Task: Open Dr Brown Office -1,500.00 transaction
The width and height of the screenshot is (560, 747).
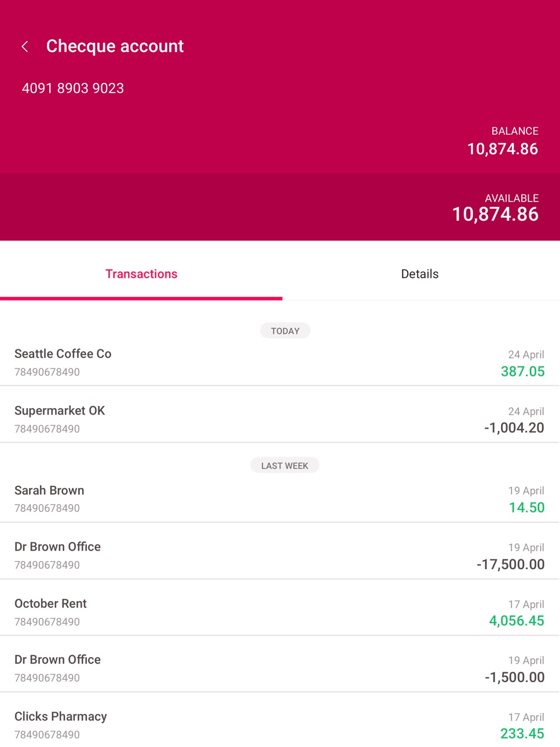Action: click(x=280, y=668)
